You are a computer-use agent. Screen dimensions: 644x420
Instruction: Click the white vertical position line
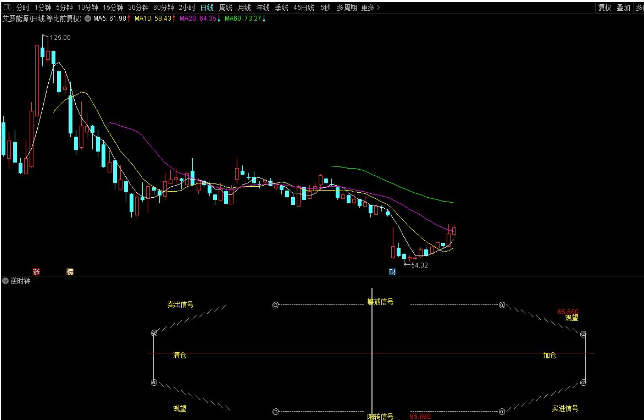coord(372,353)
